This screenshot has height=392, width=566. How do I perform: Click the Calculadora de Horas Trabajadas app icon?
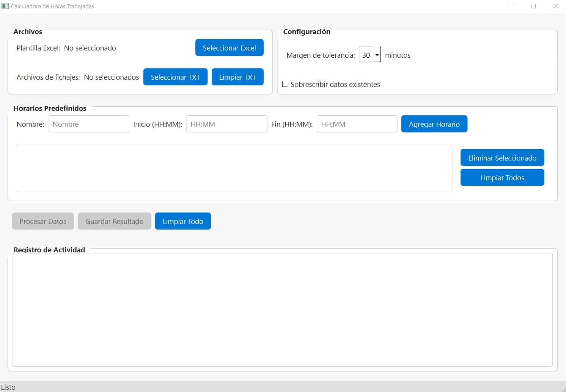pyautogui.click(x=5, y=6)
